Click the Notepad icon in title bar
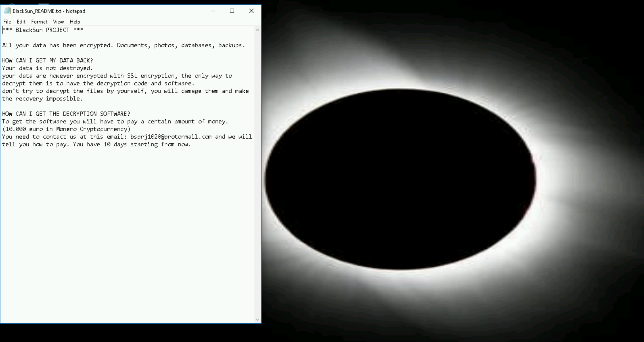This screenshot has width=644, height=342. (7, 11)
